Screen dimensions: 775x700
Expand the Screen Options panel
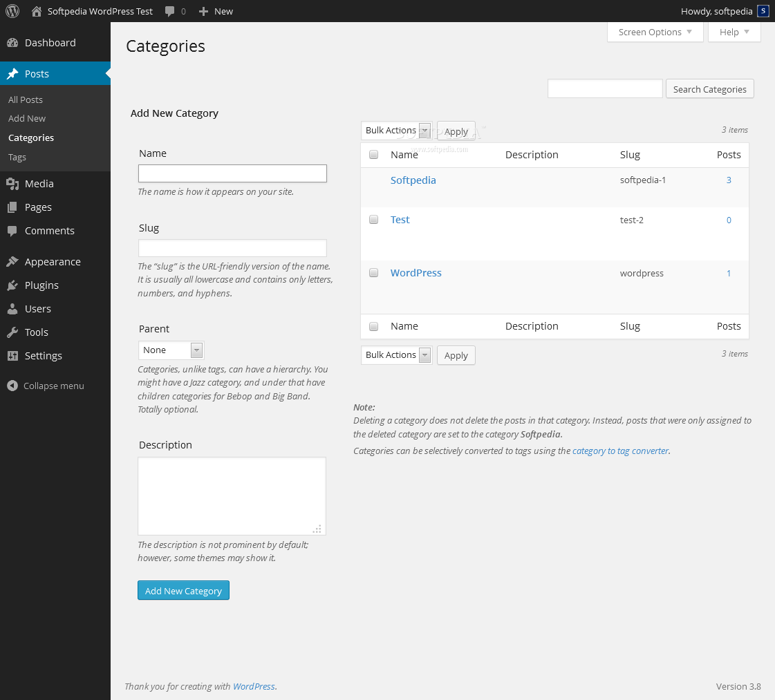[x=655, y=32]
